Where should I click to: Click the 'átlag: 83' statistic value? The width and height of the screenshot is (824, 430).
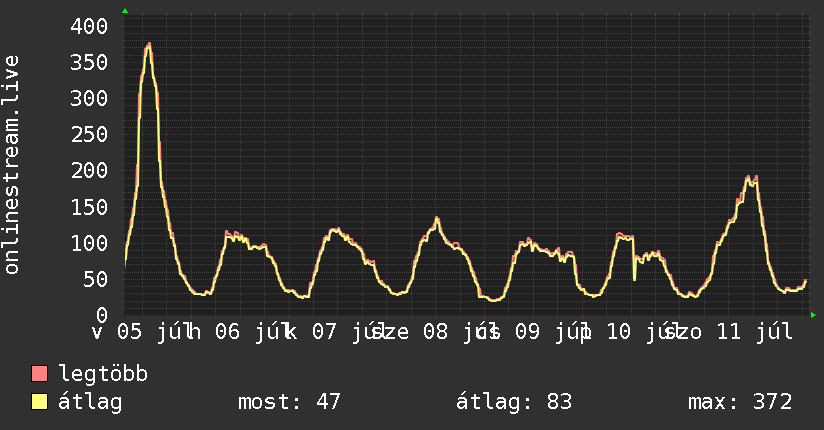(x=513, y=402)
